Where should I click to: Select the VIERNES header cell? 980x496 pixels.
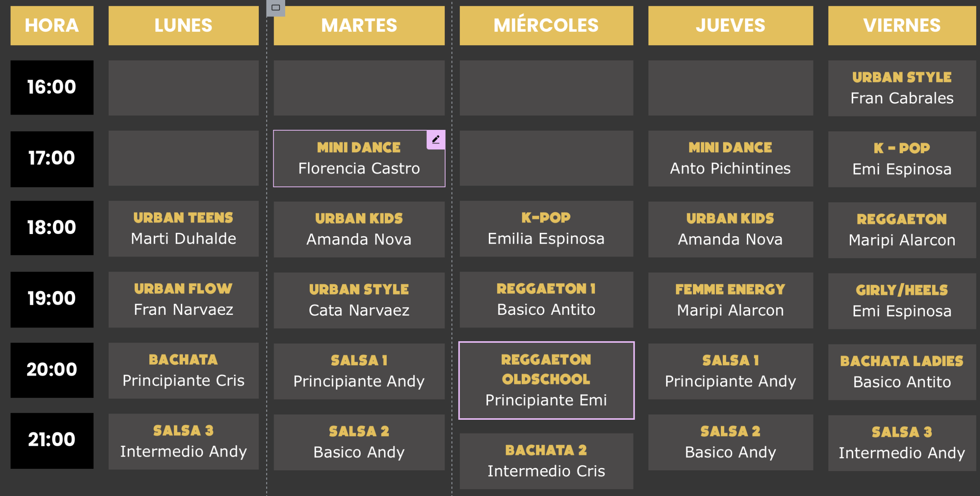(x=902, y=26)
